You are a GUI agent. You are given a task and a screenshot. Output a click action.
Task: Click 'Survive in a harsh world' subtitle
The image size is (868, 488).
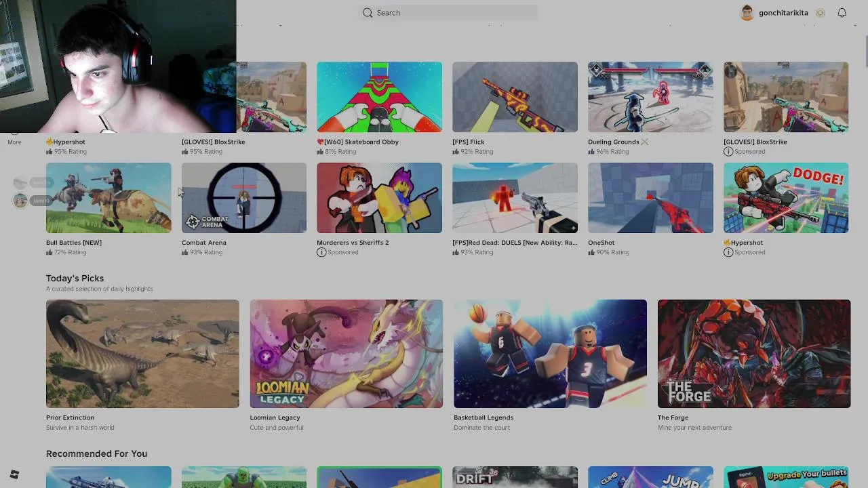(x=80, y=428)
